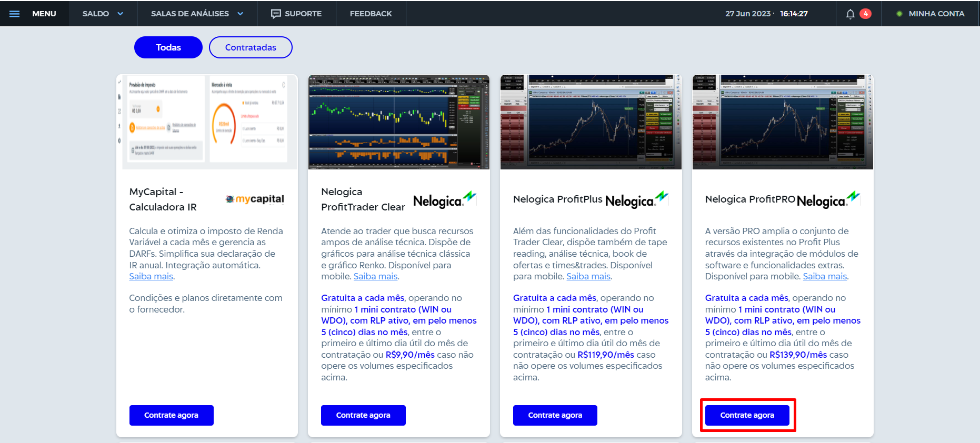Expand the SALAS DE ANÁLISES dropdown arrow
Image resolution: width=980 pixels, height=443 pixels.
point(240,14)
